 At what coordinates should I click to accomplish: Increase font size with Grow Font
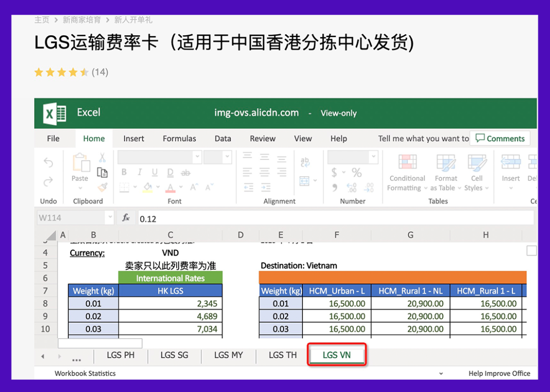[x=194, y=187]
